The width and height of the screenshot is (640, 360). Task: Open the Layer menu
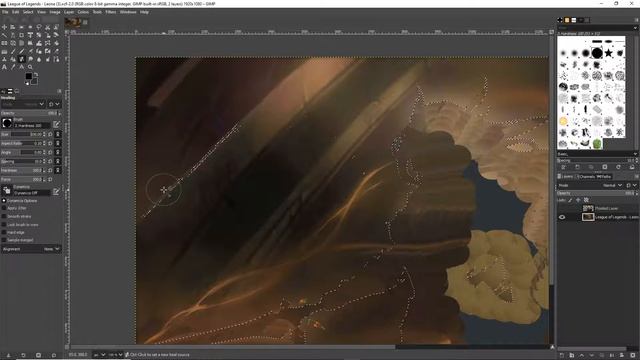point(69,12)
